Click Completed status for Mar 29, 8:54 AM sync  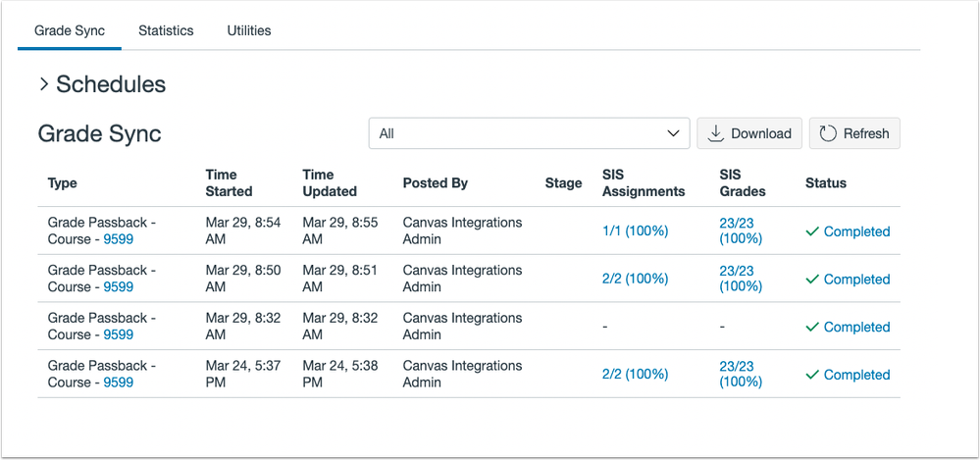tap(856, 231)
